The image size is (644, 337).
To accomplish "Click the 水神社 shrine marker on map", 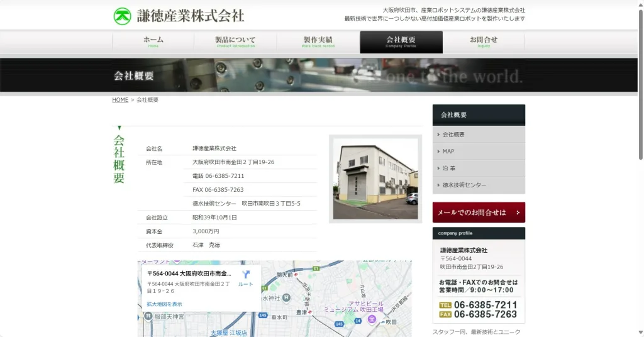I will [x=286, y=298].
